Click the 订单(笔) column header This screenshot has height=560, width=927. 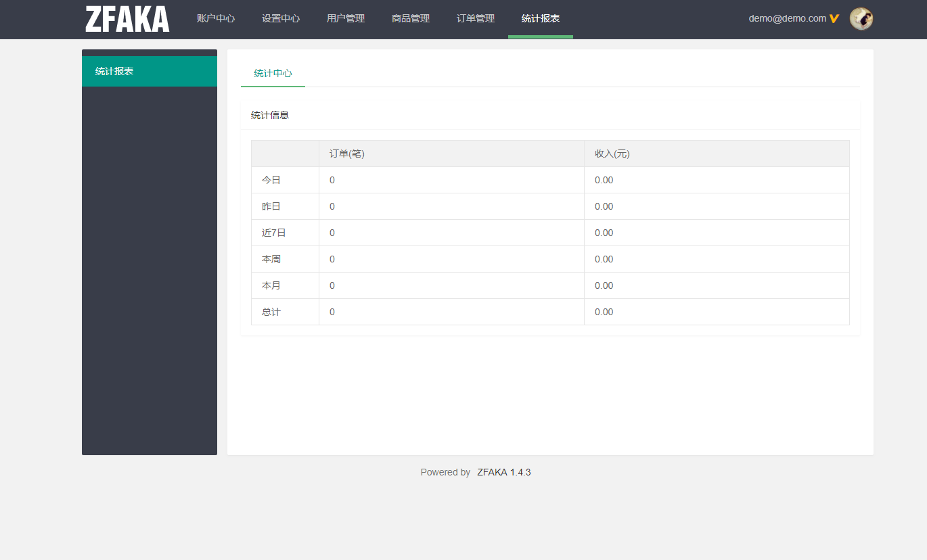click(x=347, y=154)
